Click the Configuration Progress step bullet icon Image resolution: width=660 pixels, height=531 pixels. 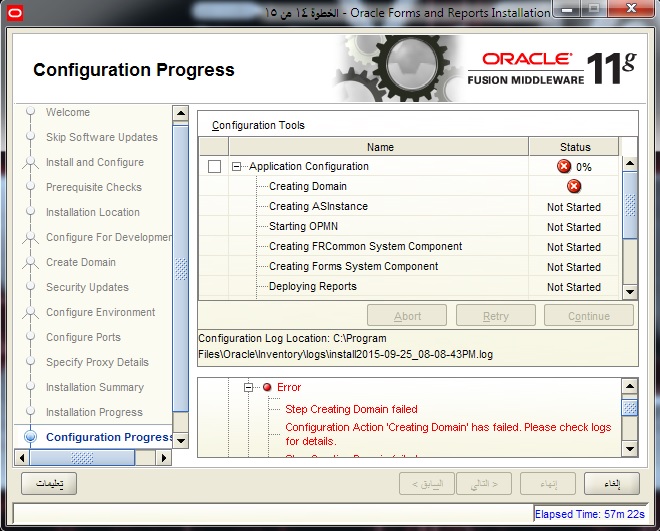click(30, 437)
